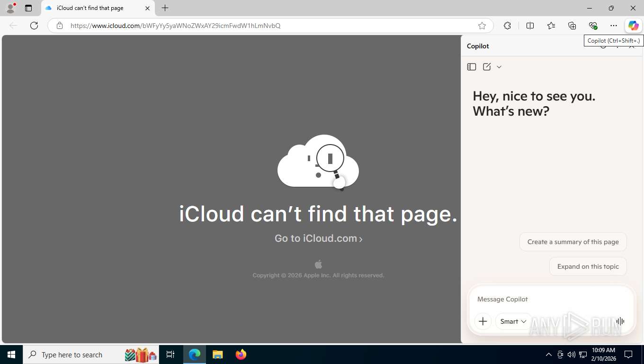Open the Windows Start menu
This screenshot has width=644, height=364.
11,355
